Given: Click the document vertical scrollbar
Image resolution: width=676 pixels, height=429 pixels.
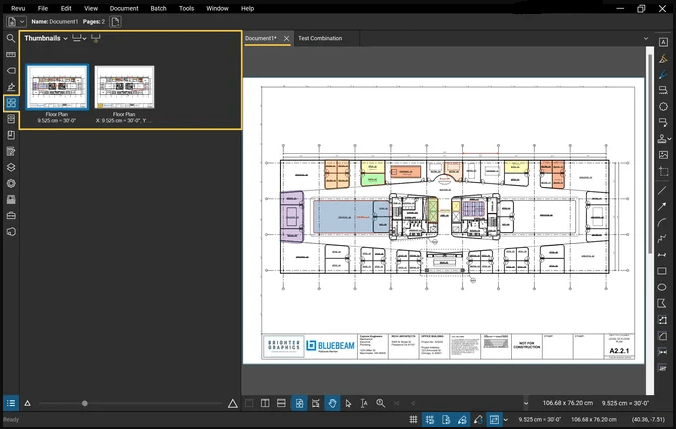Looking at the screenshot, I should (650, 154).
